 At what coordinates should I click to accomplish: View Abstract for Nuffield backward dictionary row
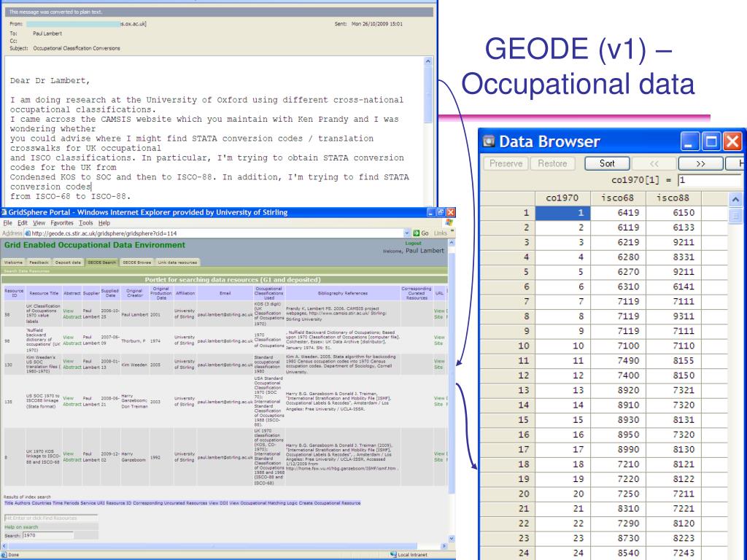pos(72,340)
